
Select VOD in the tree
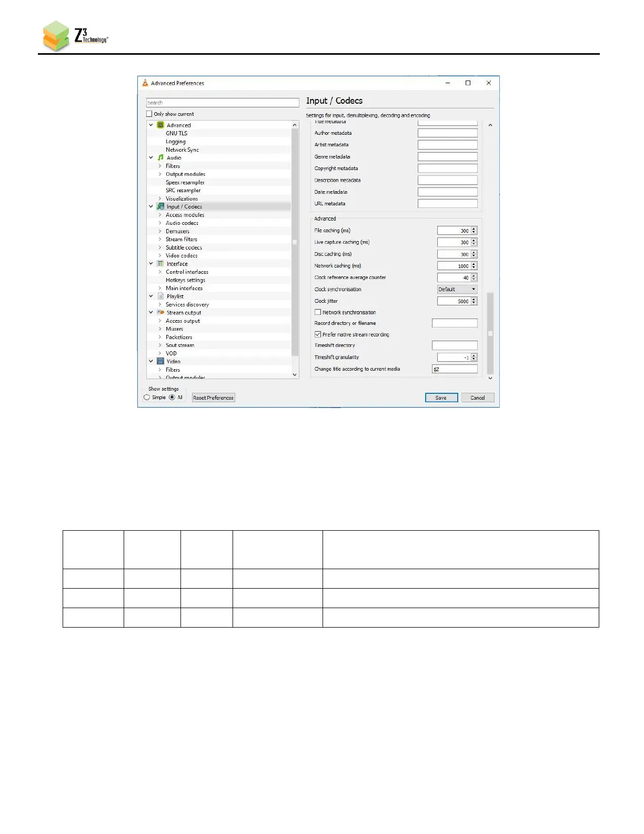(172, 354)
